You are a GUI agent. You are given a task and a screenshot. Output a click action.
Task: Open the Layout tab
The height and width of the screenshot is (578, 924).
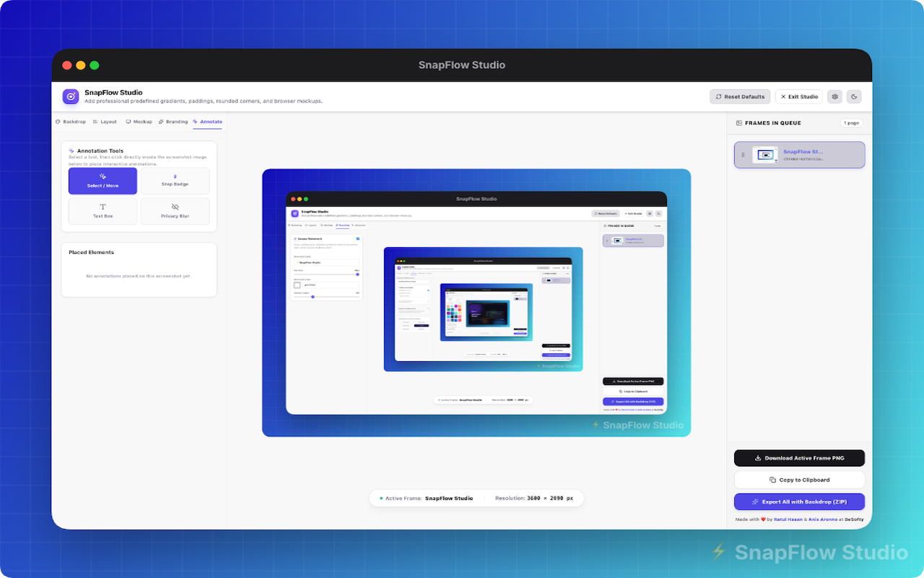pyautogui.click(x=105, y=122)
